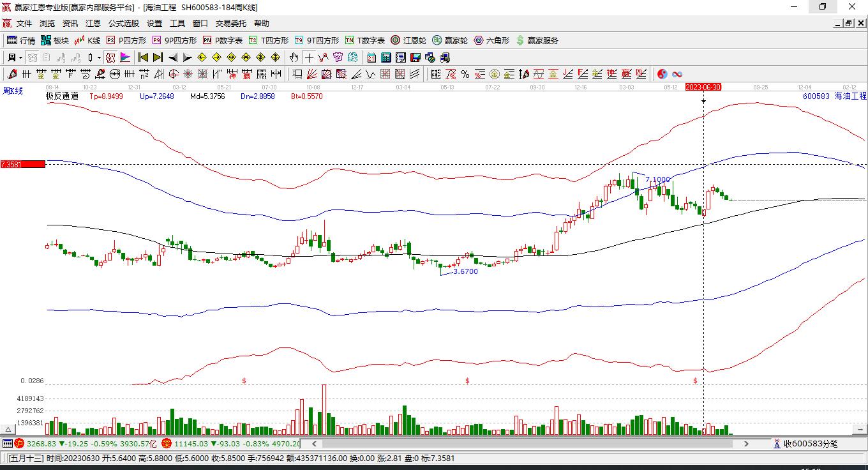This screenshot has height=470, width=868.
Task: Click the yin-yang taiji icon
Action: (x=662, y=74)
